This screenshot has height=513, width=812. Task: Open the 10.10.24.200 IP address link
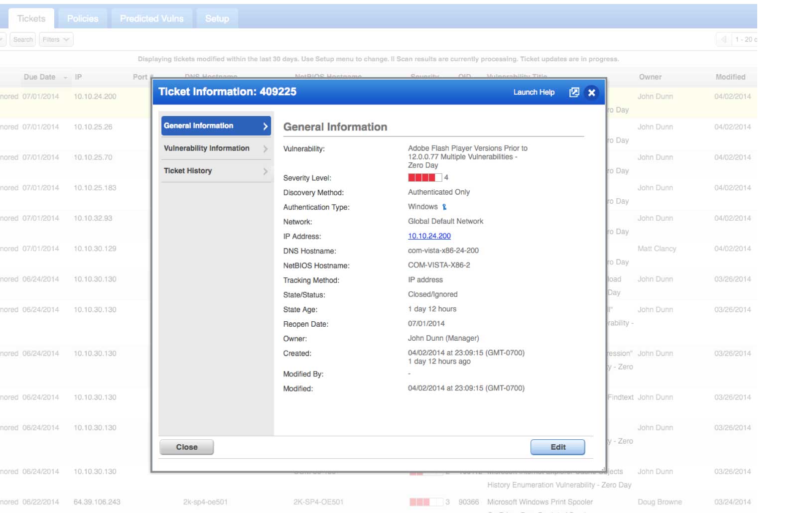click(x=429, y=236)
